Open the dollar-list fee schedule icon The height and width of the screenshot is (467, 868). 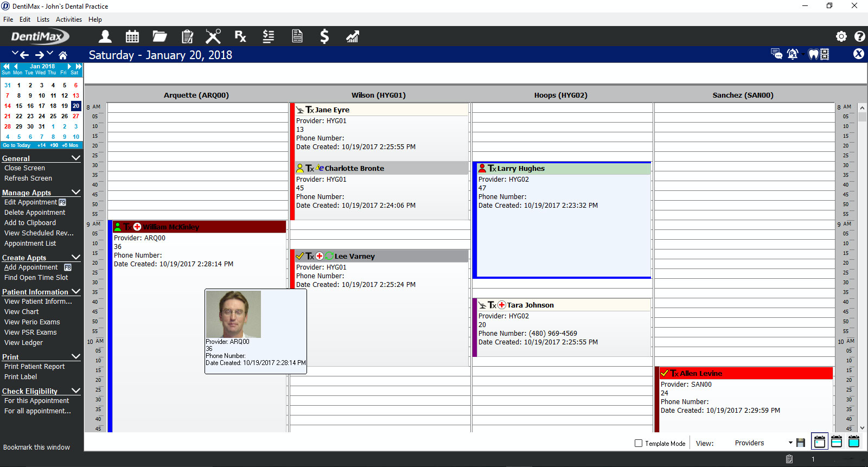click(x=269, y=36)
